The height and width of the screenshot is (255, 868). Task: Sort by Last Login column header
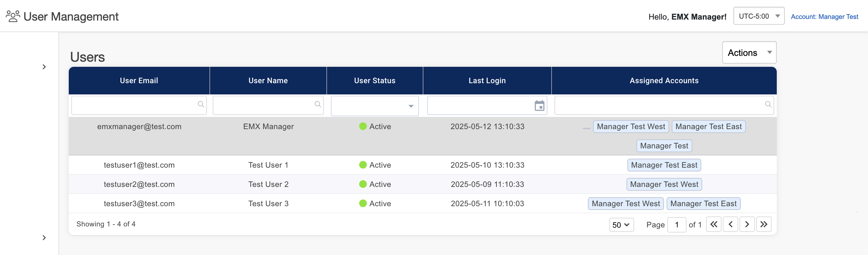[487, 81]
